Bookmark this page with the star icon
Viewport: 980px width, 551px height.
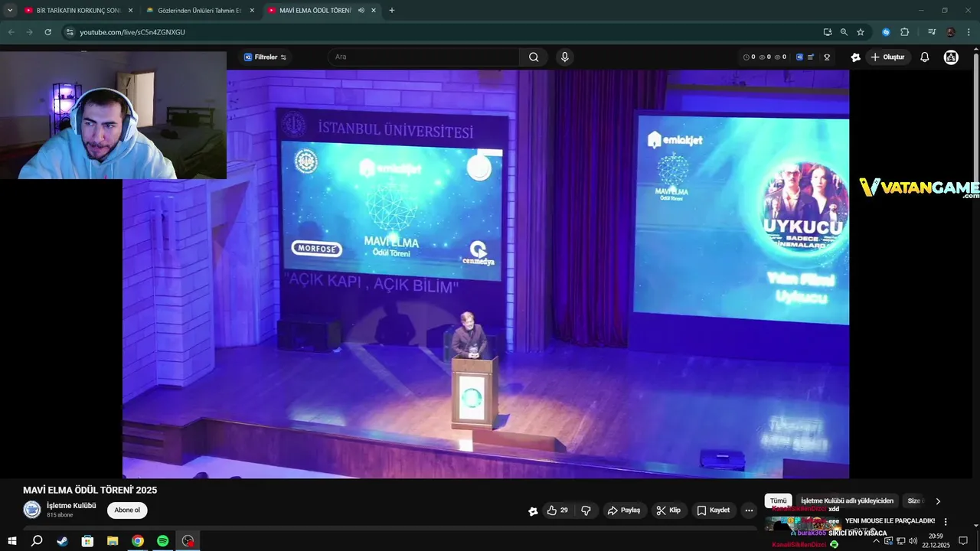[861, 32]
